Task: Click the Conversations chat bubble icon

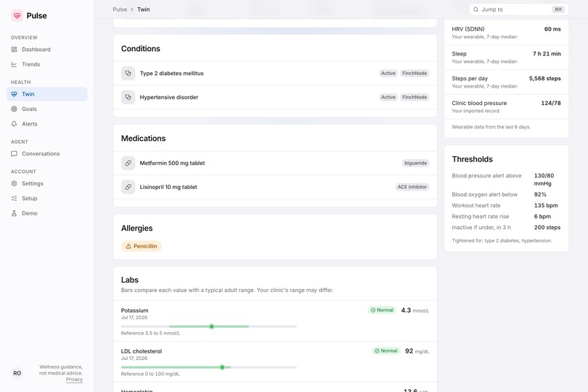Action: (x=15, y=154)
